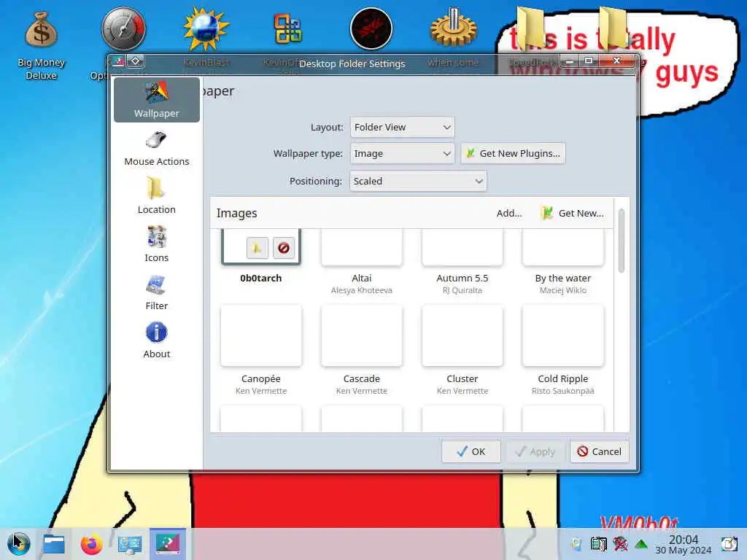Select the Canopée wallpaper thumbnail
The image size is (747, 560).
[261, 335]
